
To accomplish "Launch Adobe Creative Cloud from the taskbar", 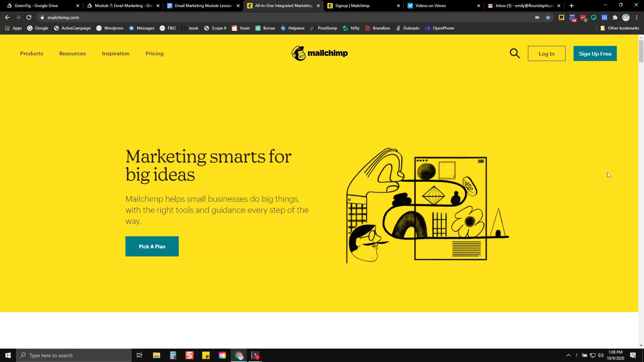I will click(222, 355).
